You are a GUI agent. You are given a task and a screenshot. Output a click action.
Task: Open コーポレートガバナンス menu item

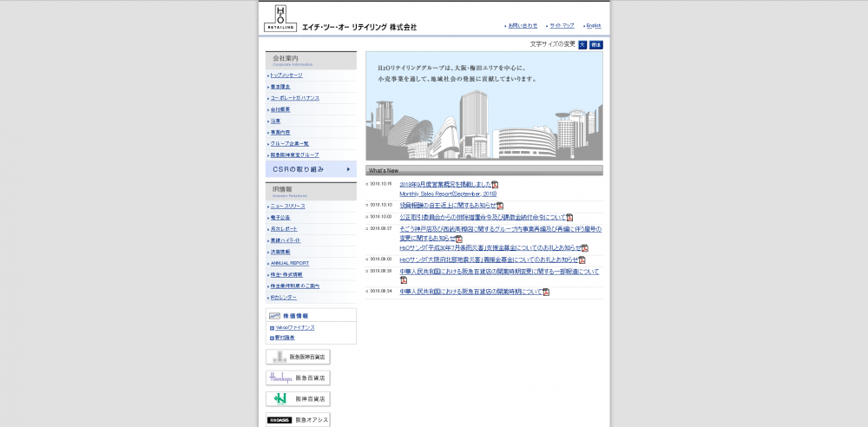click(x=294, y=98)
